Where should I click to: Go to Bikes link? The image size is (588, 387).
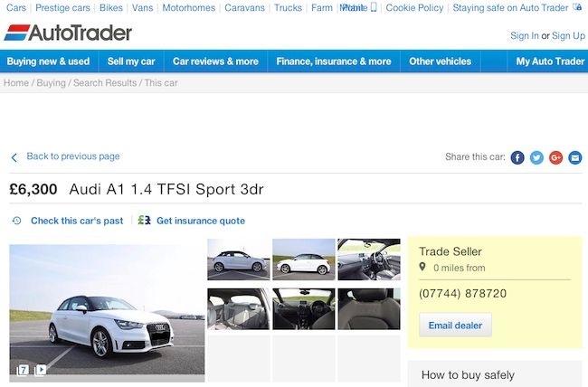pos(111,7)
